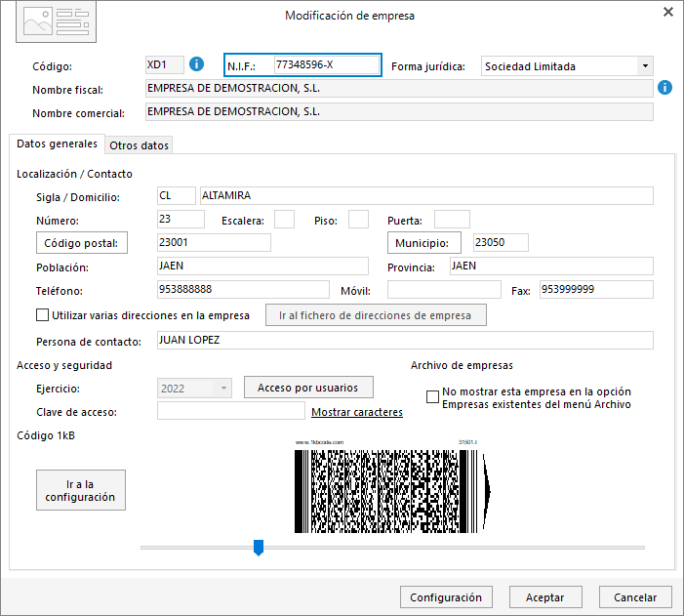Screen dimensions: 684x616
Task: Open Ir al fichero de direcciones de empresa
Action: point(376,314)
